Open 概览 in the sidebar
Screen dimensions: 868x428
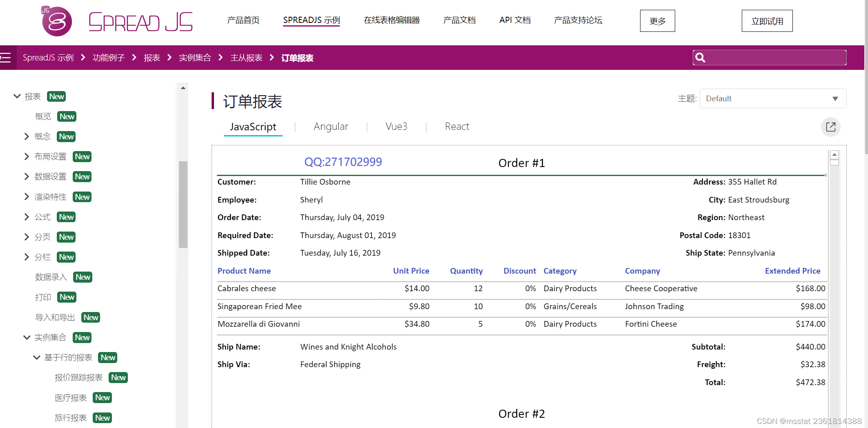coord(43,116)
